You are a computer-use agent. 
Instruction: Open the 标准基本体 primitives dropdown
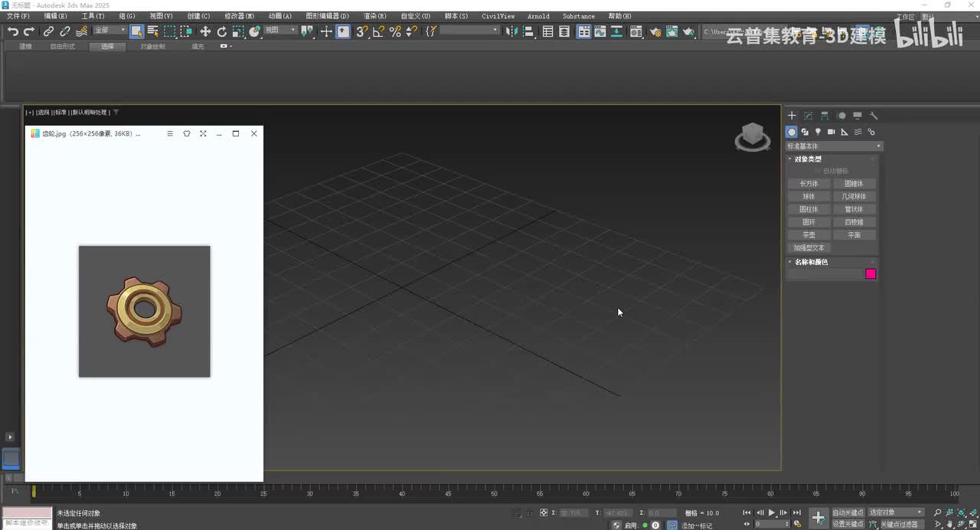click(x=834, y=146)
